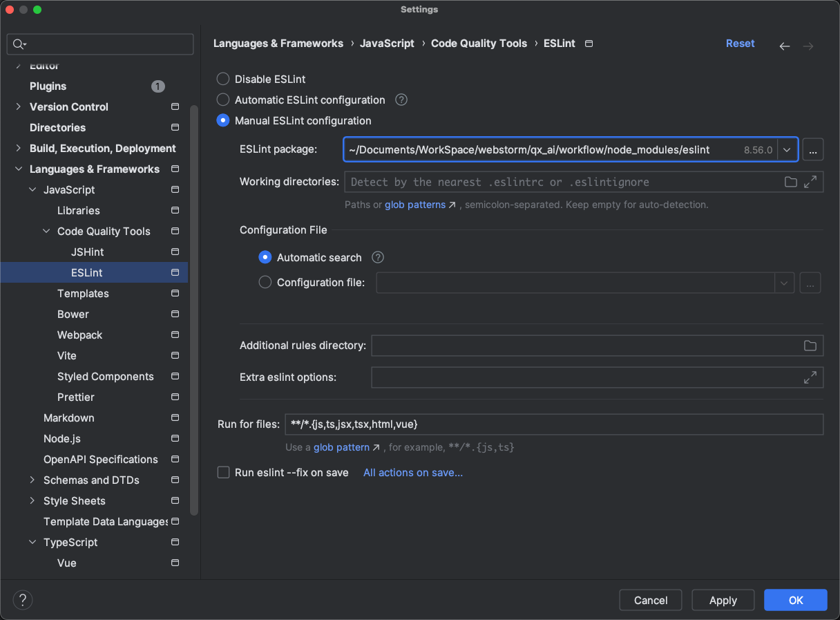Navigate back with the left arrow
Viewport: 840px width, 620px height.
(785, 46)
